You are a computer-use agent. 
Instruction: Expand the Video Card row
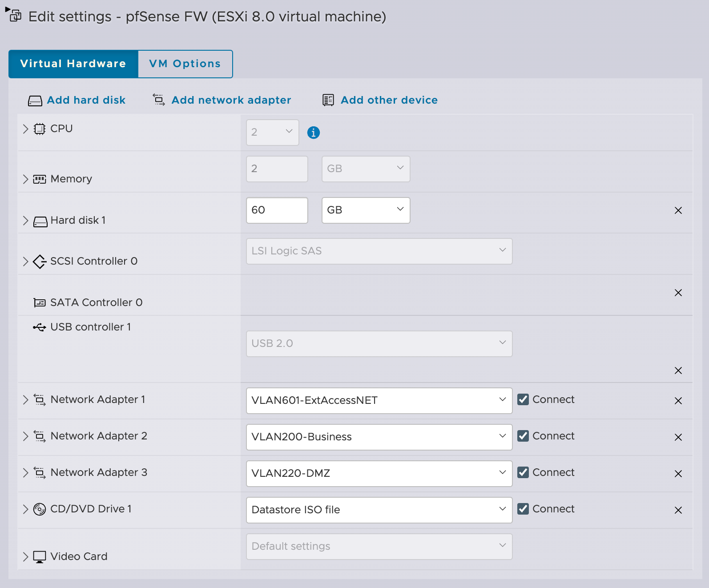point(25,557)
